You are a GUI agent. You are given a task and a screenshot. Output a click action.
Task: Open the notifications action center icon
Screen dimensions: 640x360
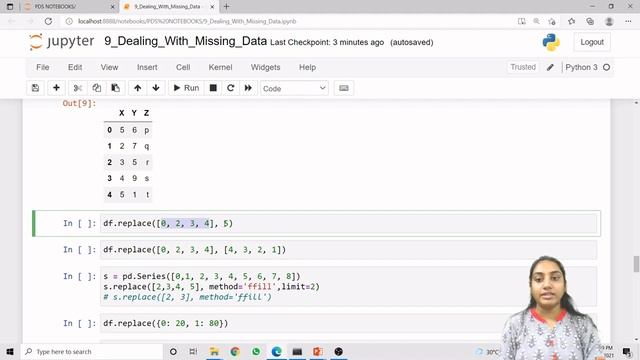click(627, 351)
